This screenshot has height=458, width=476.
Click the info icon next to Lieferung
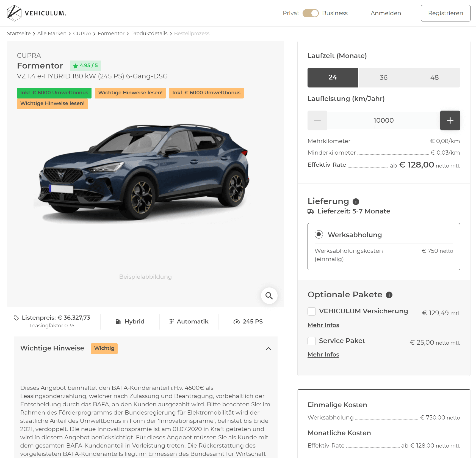pyautogui.click(x=356, y=202)
